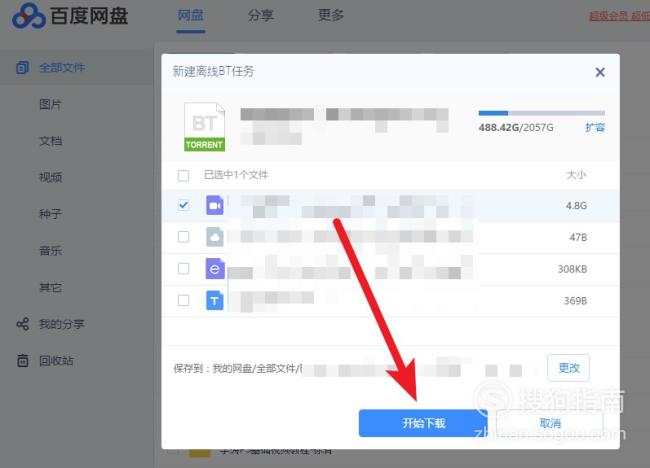Select 音乐 in the sidebar
The image size is (650, 468).
click(50, 250)
